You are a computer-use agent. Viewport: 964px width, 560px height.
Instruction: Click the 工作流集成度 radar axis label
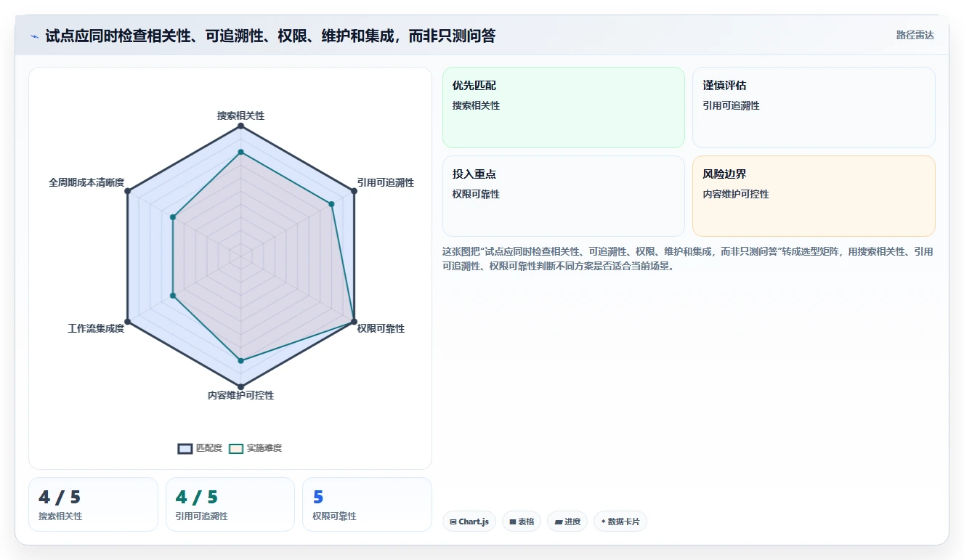[x=96, y=328]
